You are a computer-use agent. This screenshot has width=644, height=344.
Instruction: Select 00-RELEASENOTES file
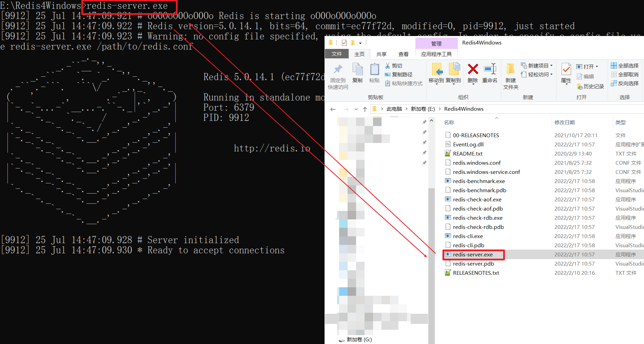click(x=476, y=135)
